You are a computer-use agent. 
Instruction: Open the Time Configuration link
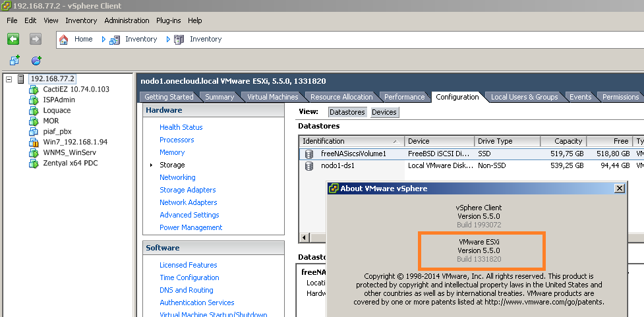coord(189,277)
